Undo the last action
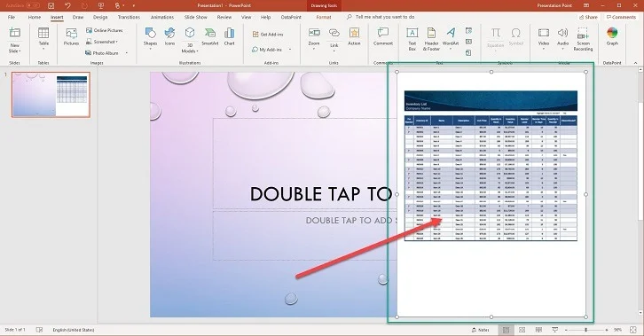Viewport: 644px width, 336px height. (x=67, y=5)
